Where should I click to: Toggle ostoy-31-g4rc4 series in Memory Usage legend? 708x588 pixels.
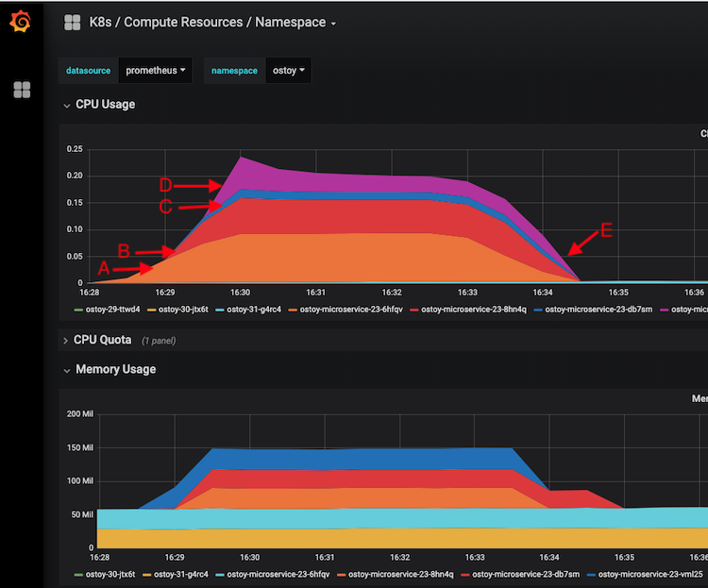tap(181, 575)
